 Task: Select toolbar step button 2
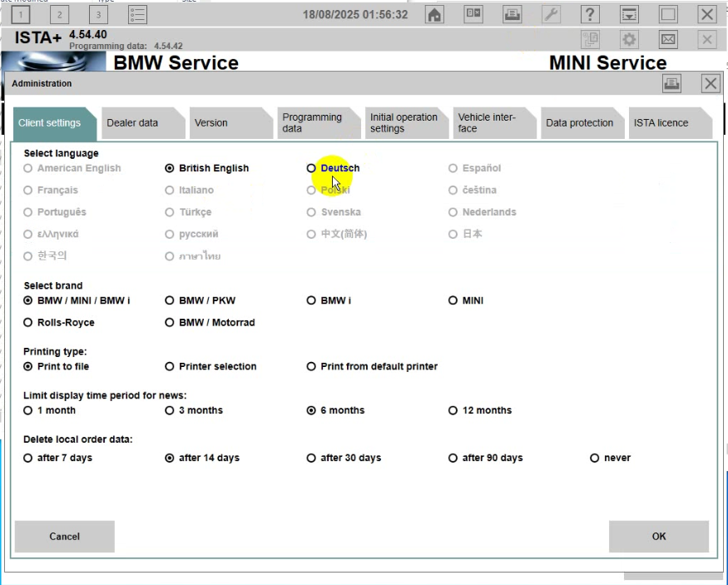point(59,15)
